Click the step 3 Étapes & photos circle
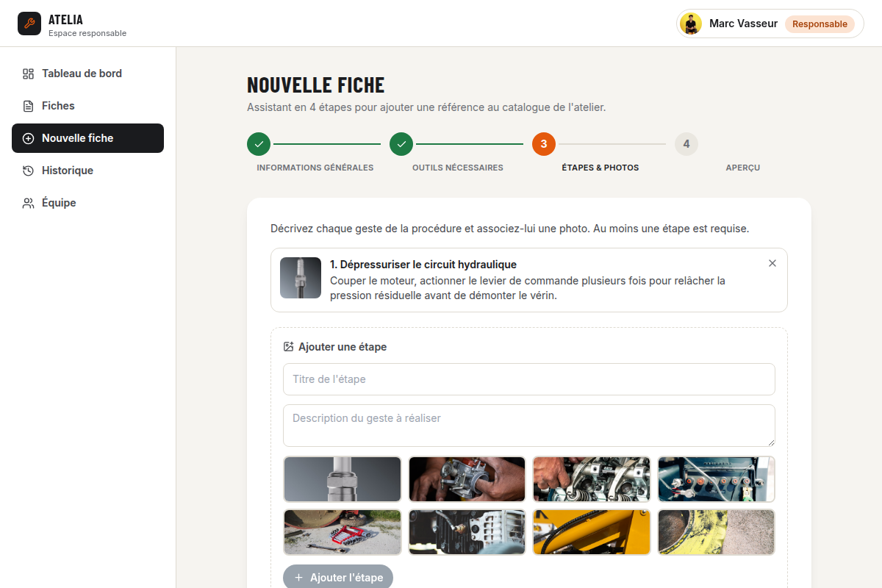This screenshot has height=588, width=882. (544, 144)
